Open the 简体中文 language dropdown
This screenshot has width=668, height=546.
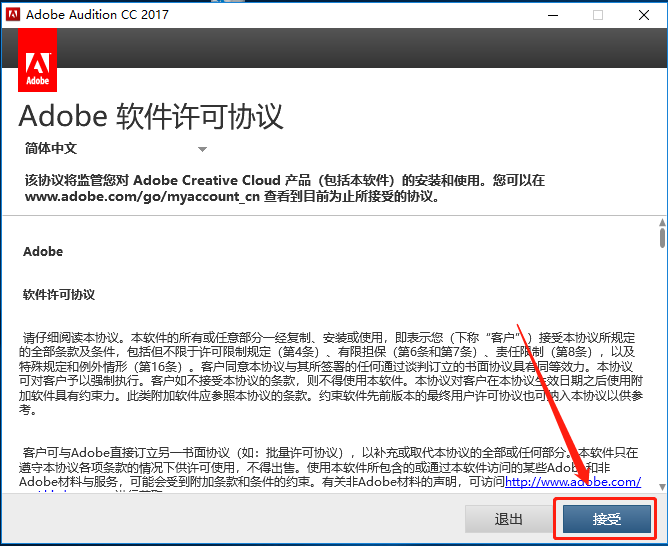click(x=116, y=149)
